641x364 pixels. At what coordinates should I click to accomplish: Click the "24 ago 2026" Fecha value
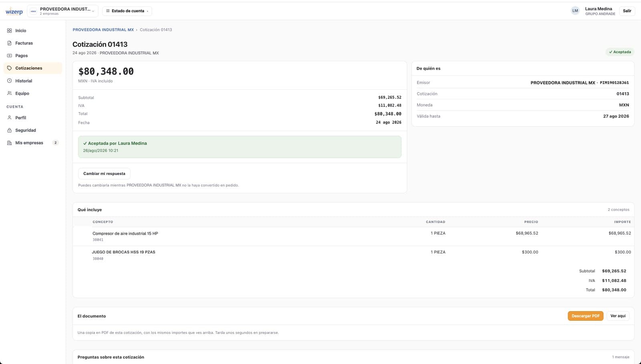(389, 123)
